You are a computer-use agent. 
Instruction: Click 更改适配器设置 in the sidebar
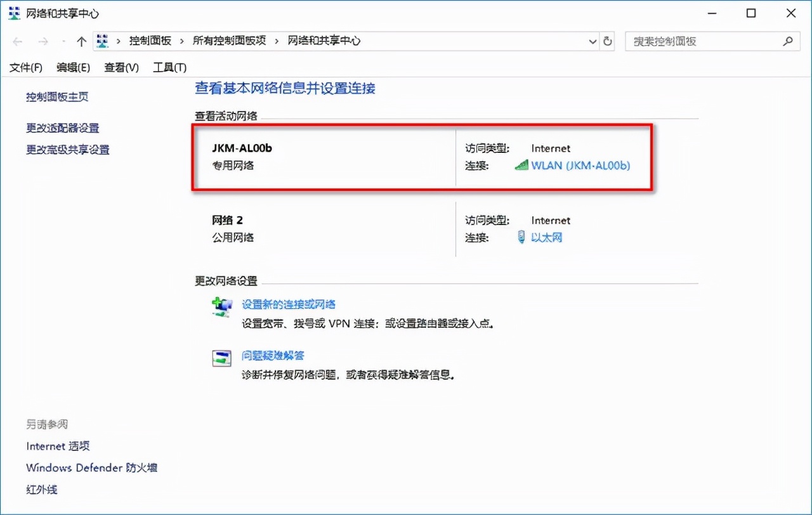tap(62, 127)
